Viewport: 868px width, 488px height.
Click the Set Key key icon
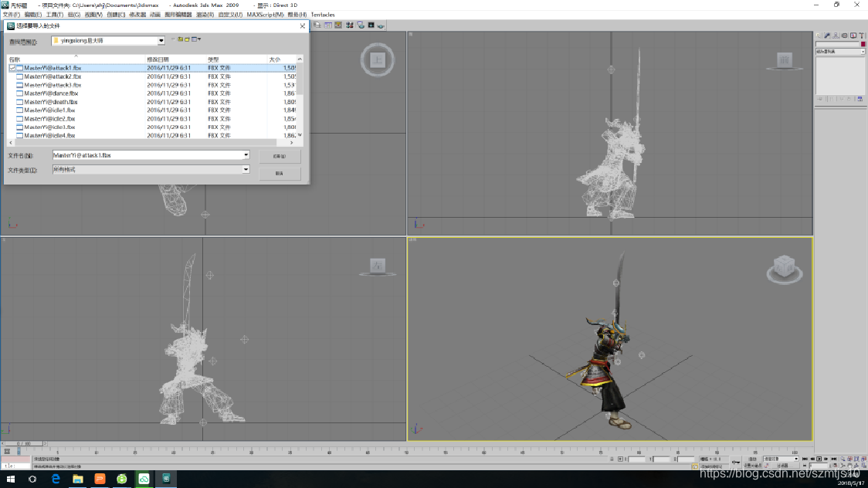[736, 462]
